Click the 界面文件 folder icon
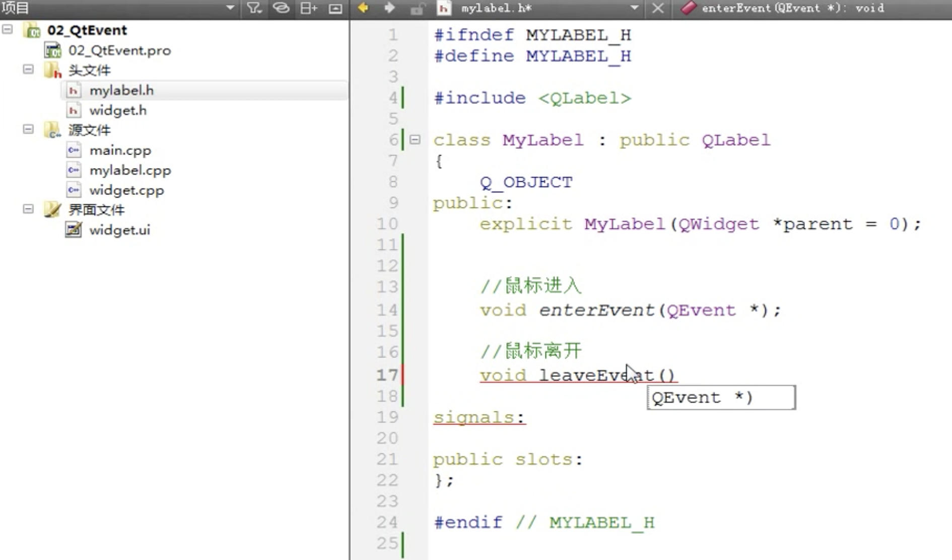952x560 pixels. pyautogui.click(x=52, y=209)
